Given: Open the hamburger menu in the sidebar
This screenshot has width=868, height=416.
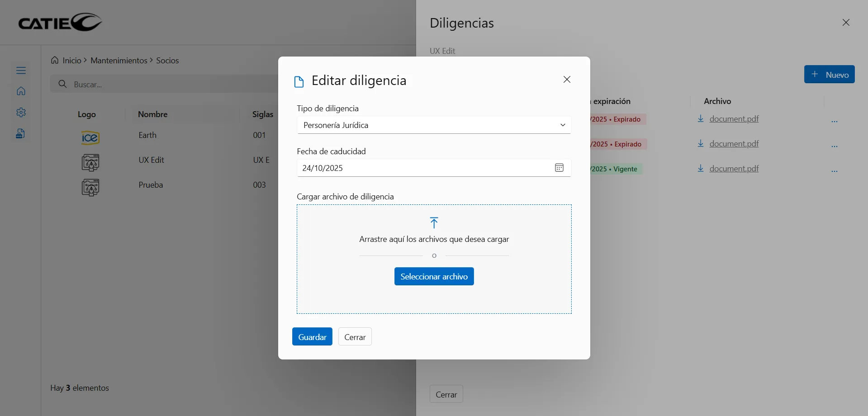Looking at the screenshot, I should [x=21, y=71].
